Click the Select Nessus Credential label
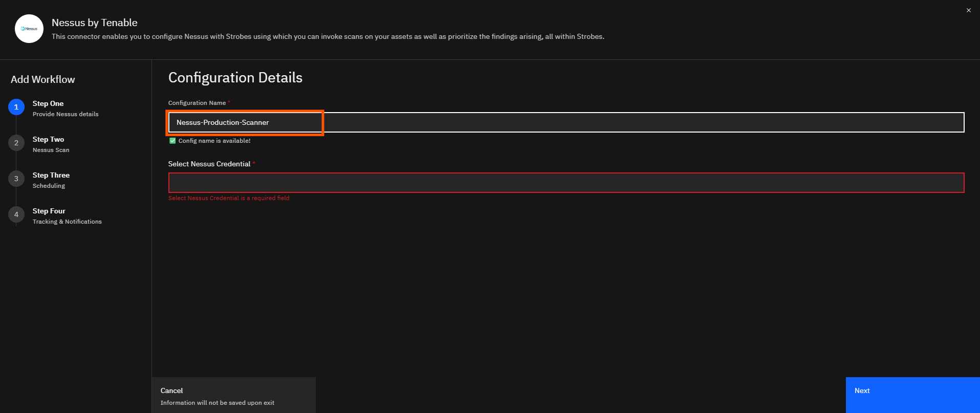Image resolution: width=980 pixels, height=413 pixels. pos(209,164)
